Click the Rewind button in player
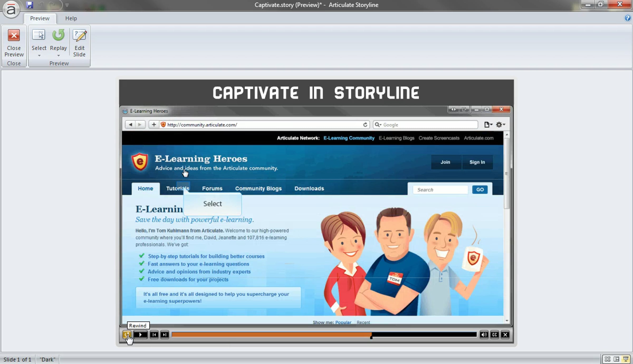 [x=127, y=335]
